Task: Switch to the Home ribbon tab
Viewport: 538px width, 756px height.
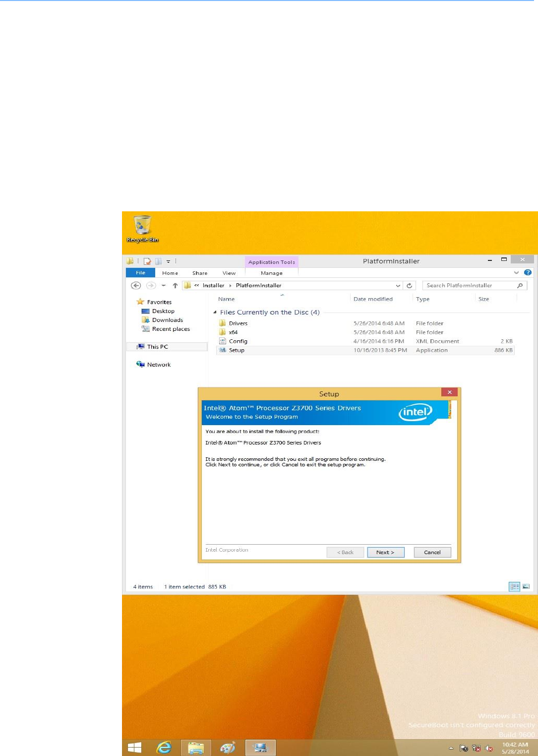Action: pos(170,273)
